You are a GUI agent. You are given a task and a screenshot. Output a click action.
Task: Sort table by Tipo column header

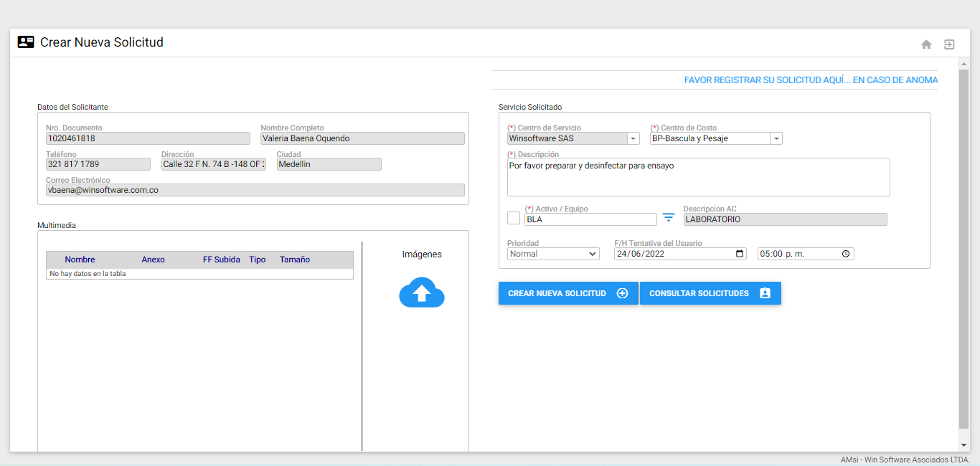[258, 260]
